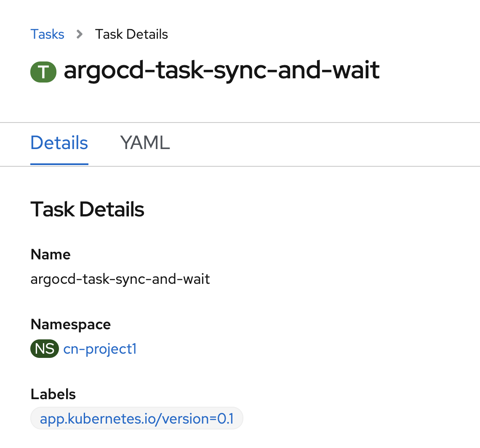Click the namespace project icon near cn-project1
This screenshot has width=480, height=448.
[x=44, y=349]
